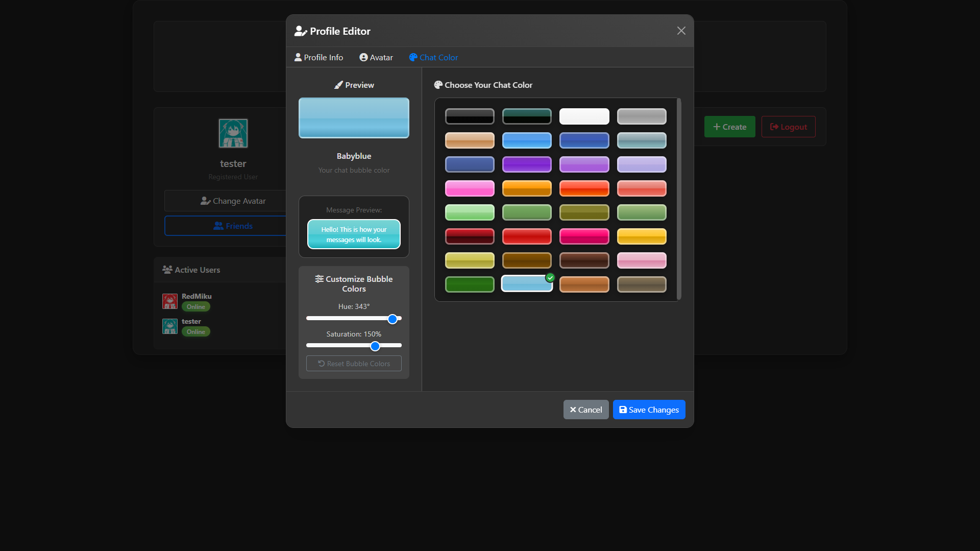Image resolution: width=980 pixels, height=551 pixels.
Task: Select the selected Babyblue swatch
Action: pos(527,284)
